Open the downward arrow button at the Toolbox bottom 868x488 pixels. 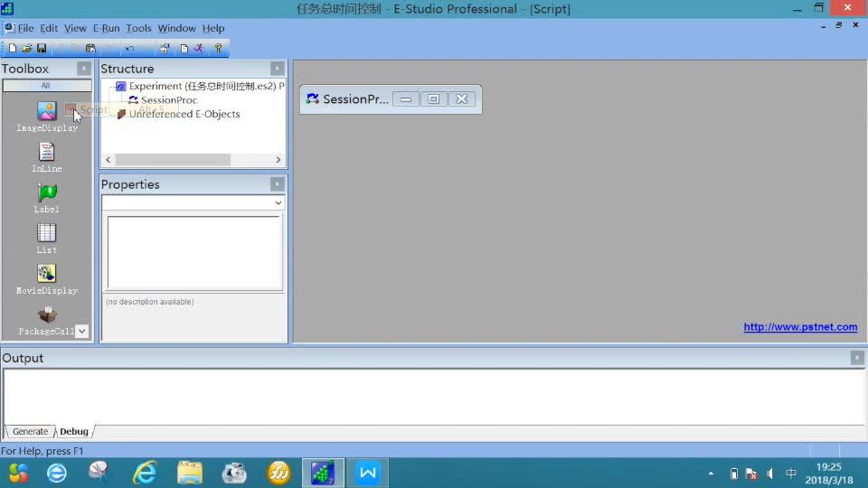click(82, 331)
